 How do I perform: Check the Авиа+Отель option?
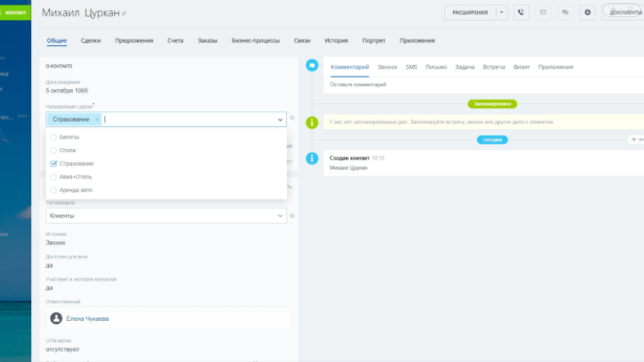[x=54, y=177]
